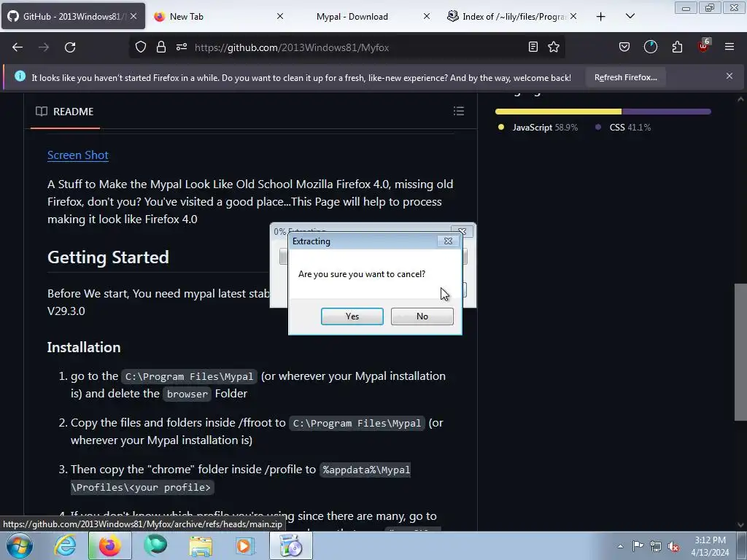Click Refresh Firefox button

coord(625,77)
